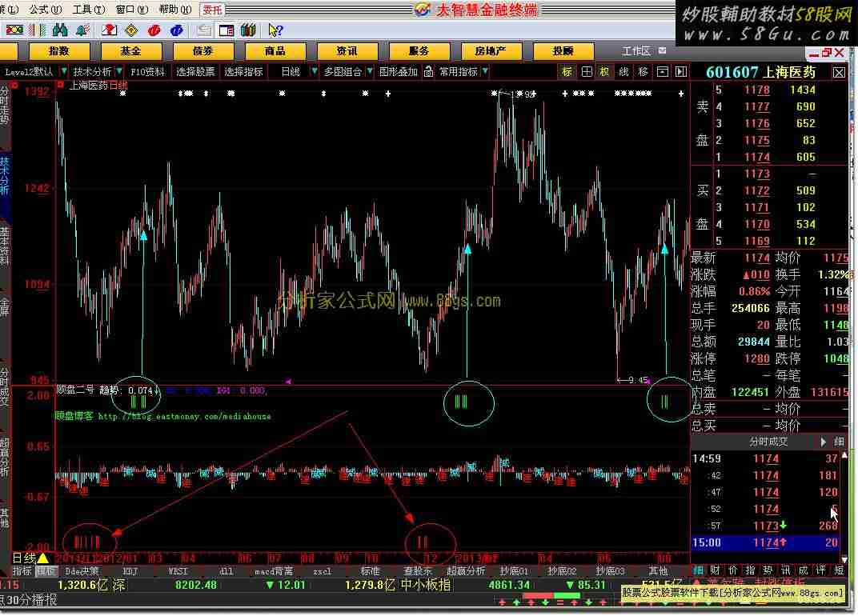Click the skip-to-end arrow icon in chart toolbar
The image size is (858, 616).
pos(680,72)
